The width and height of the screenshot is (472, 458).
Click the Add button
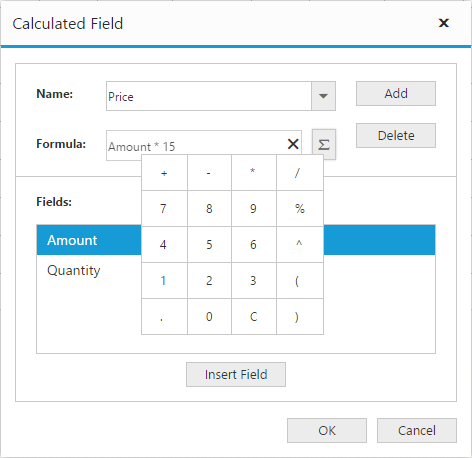[396, 93]
